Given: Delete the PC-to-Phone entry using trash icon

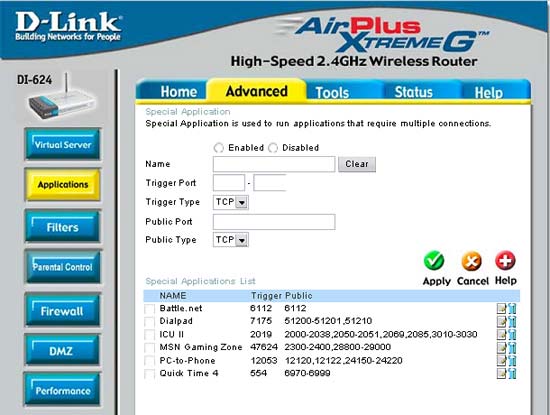Looking at the screenshot, I should tap(512, 360).
